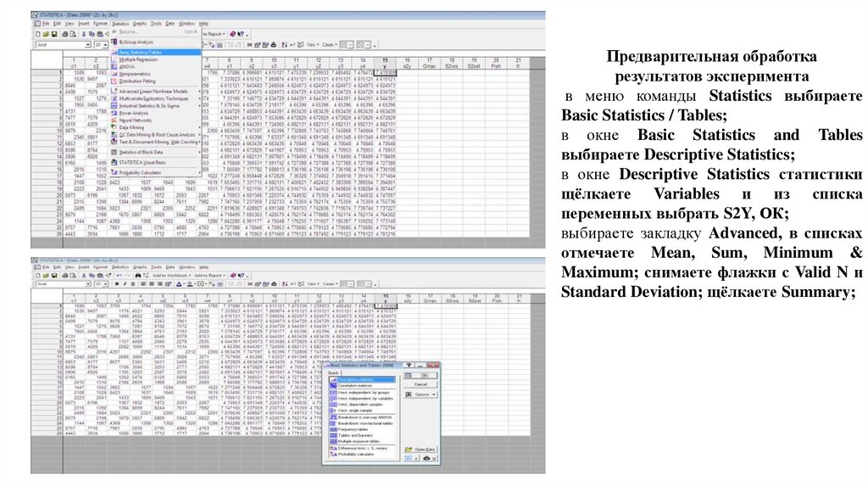Expand Statistics of Block Data submenu
The height and width of the screenshot is (487, 868).
[156, 152]
